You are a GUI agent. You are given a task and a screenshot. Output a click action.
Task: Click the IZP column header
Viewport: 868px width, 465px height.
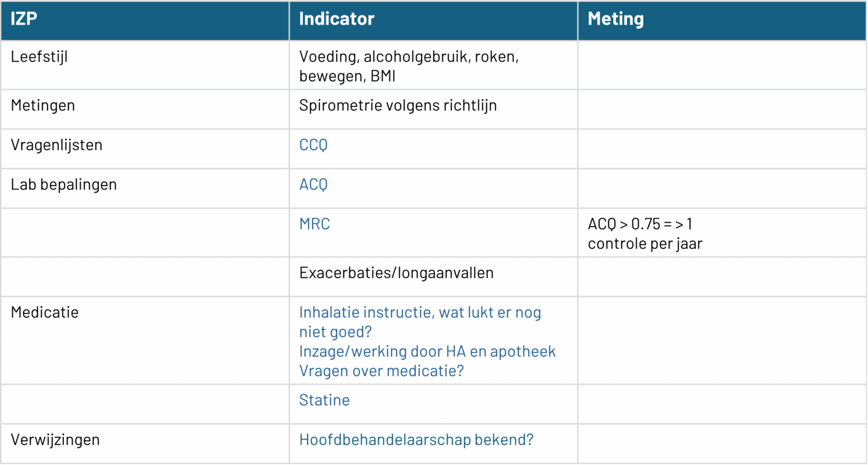pos(24,19)
